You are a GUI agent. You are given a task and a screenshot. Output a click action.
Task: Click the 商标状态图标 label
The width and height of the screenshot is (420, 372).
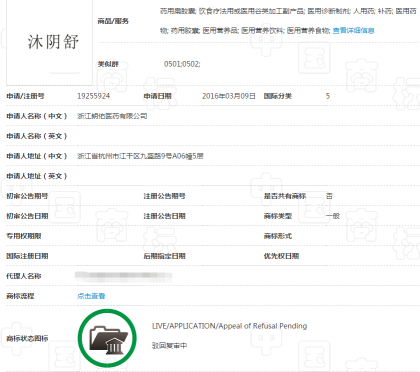pyautogui.click(x=27, y=339)
